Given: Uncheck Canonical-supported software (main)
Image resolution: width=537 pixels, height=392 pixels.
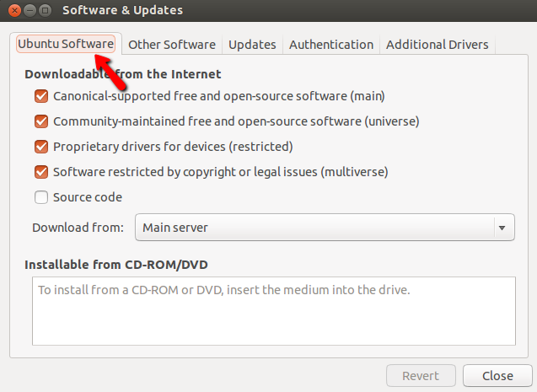Looking at the screenshot, I should point(41,96).
